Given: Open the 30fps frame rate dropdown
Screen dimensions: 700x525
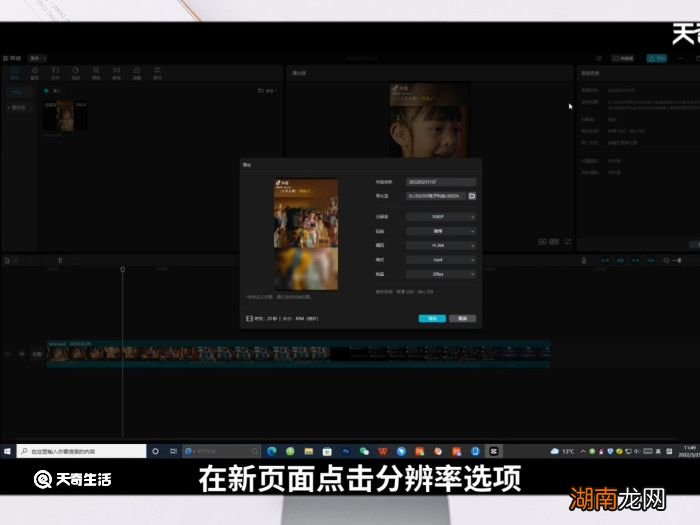Looking at the screenshot, I should (x=441, y=274).
